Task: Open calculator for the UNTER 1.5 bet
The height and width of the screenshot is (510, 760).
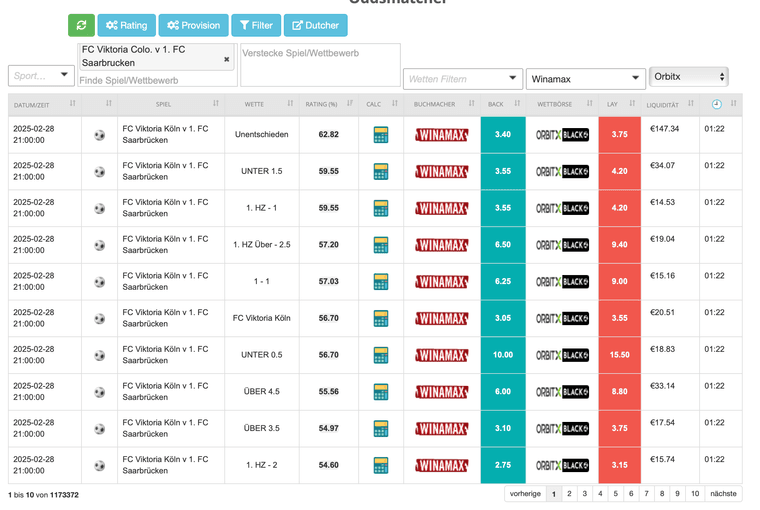Action: 381,172
